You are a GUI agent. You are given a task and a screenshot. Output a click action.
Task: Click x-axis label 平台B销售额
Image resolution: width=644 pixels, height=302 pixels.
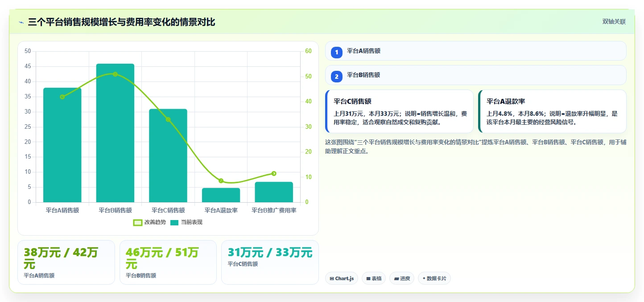pyautogui.click(x=115, y=210)
